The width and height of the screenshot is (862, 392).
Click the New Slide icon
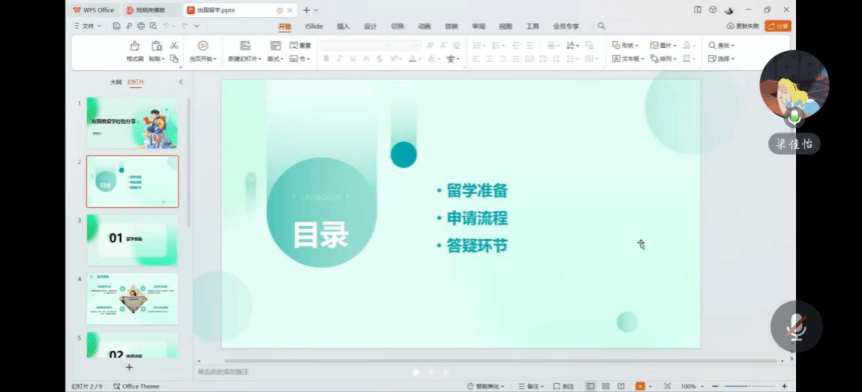click(x=245, y=46)
